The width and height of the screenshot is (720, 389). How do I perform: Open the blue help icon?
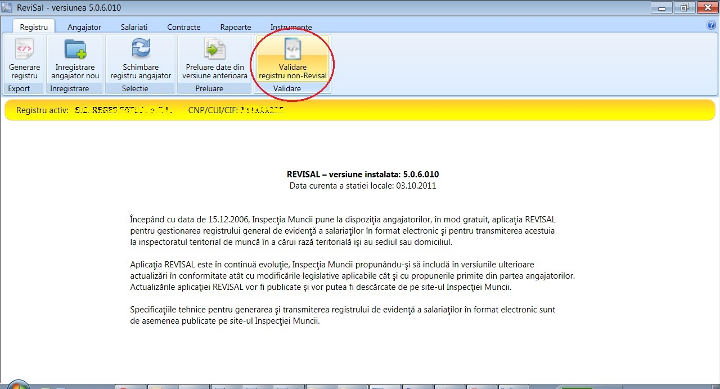click(712, 26)
